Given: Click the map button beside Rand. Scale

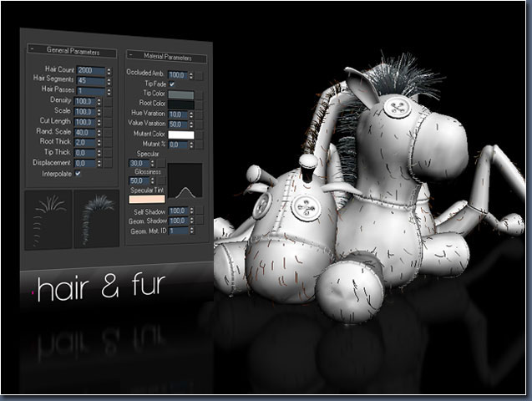Looking at the screenshot, I should (x=108, y=133).
